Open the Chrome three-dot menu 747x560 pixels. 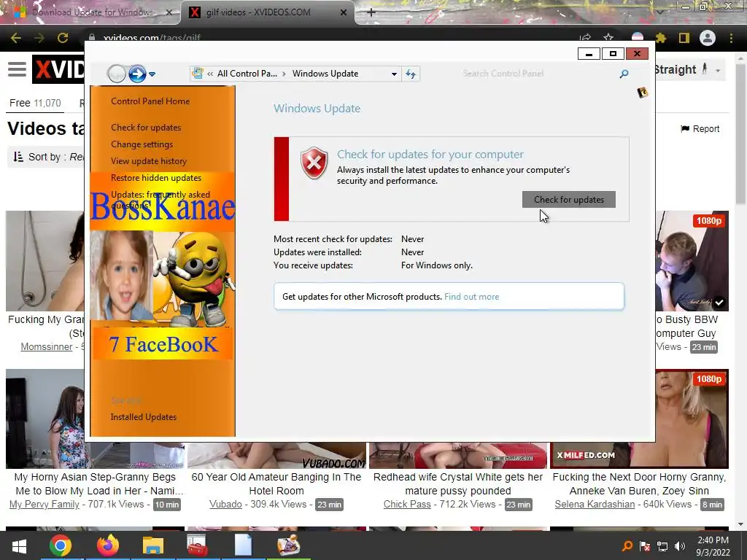731,38
